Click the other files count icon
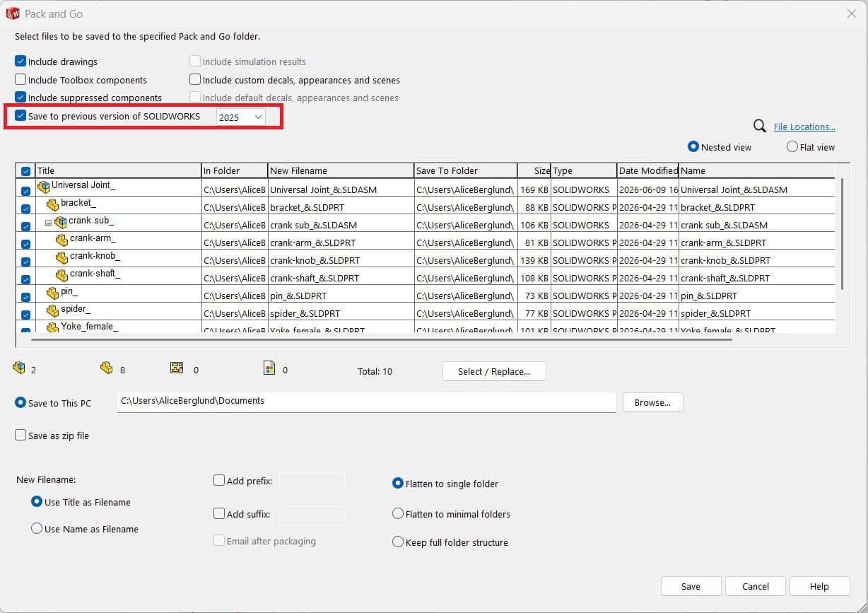868x613 pixels. click(269, 368)
